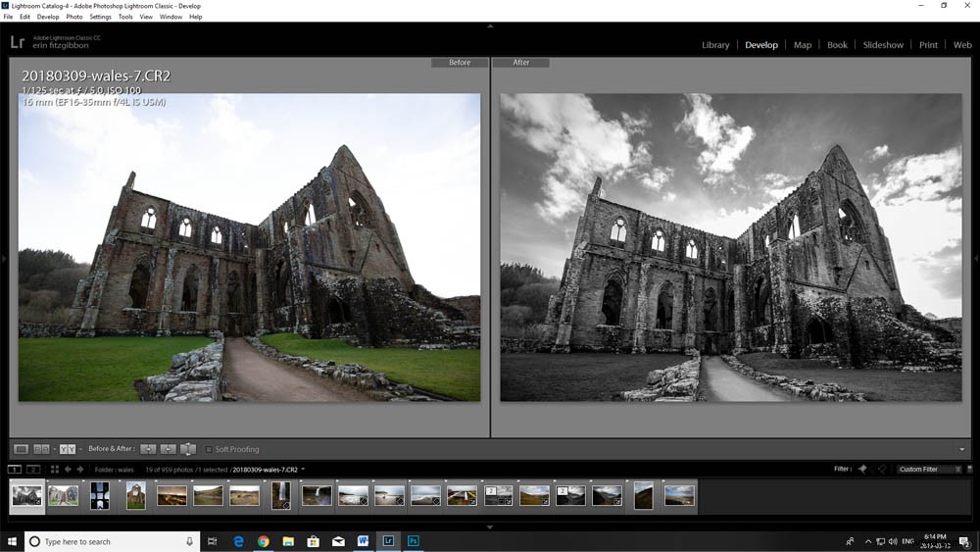Open the View menu
Image resolution: width=980 pixels, height=552 pixels.
click(x=146, y=17)
